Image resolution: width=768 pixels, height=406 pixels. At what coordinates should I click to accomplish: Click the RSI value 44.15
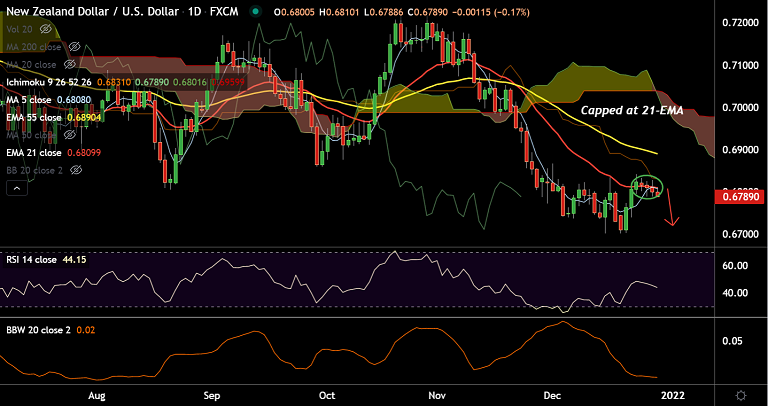pos(73,260)
